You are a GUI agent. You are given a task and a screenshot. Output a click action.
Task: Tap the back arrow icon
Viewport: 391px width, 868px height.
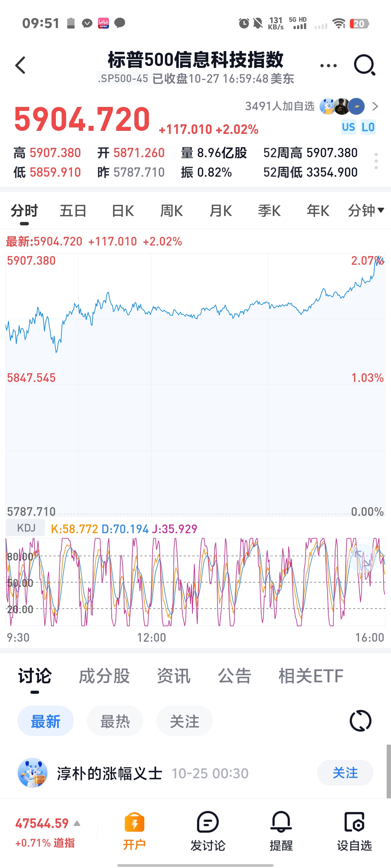(20, 65)
